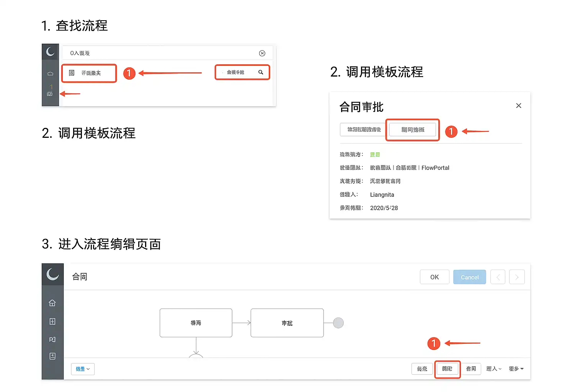Screen dimensions: 588x392
Task: Click the top search field in the step 1 screenshot
Action: click(x=167, y=53)
